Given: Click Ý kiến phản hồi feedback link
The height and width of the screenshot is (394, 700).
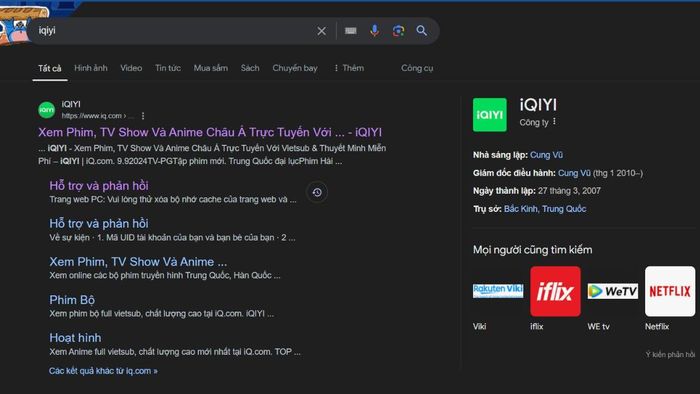Looking at the screenshot, I should click(x=670, y=355).
